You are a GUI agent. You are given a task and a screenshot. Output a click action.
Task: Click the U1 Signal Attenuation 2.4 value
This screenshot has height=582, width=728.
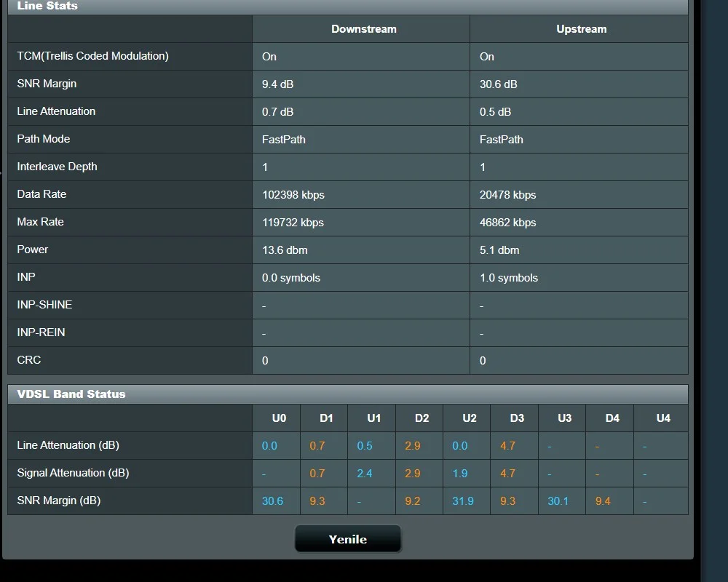pyautogui.click(x=365, y=474)
